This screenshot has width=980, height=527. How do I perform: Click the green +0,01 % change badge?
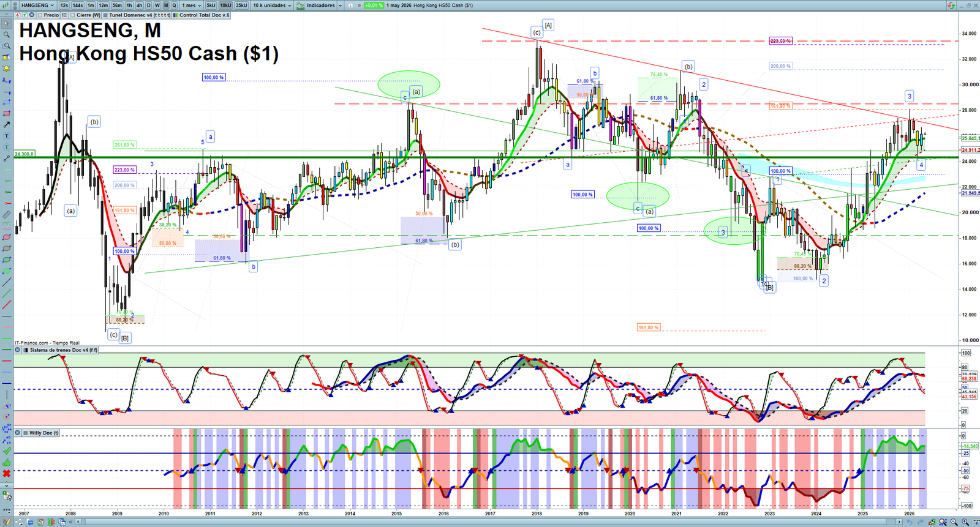click(x=374, y=5)
